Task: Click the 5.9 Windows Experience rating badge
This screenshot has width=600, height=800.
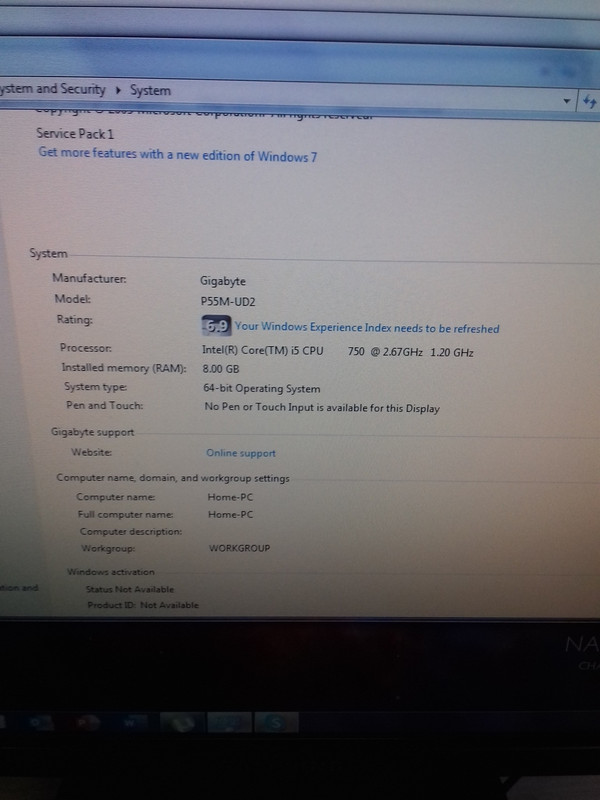Action: (x=216, y=326)
